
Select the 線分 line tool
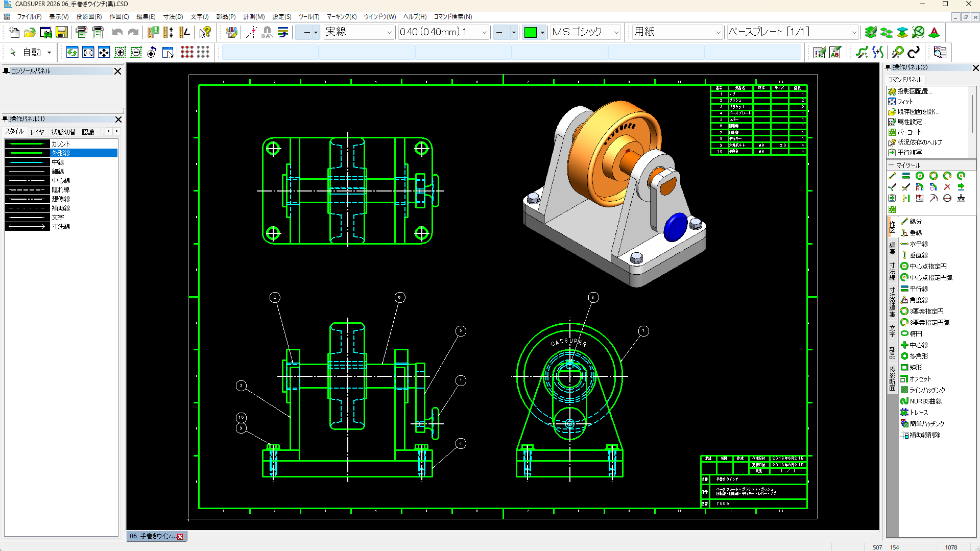(912, 221)
